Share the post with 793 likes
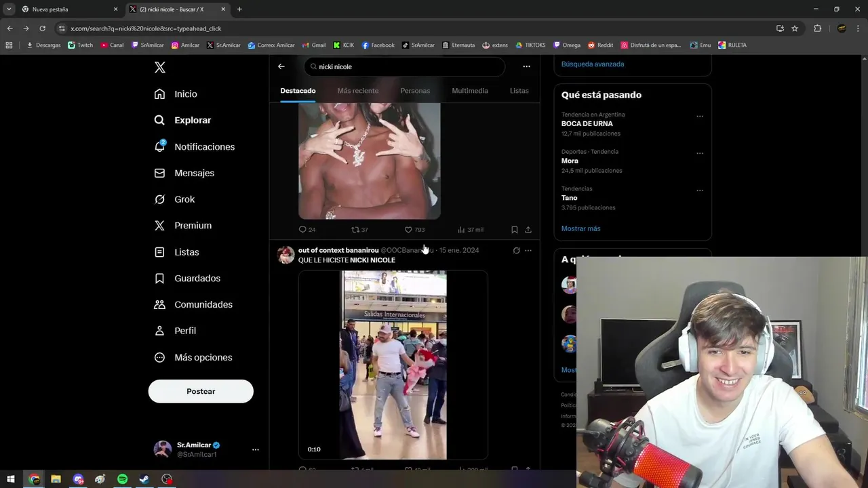Viewport: 868px width, 488px height. click(528, 230)
